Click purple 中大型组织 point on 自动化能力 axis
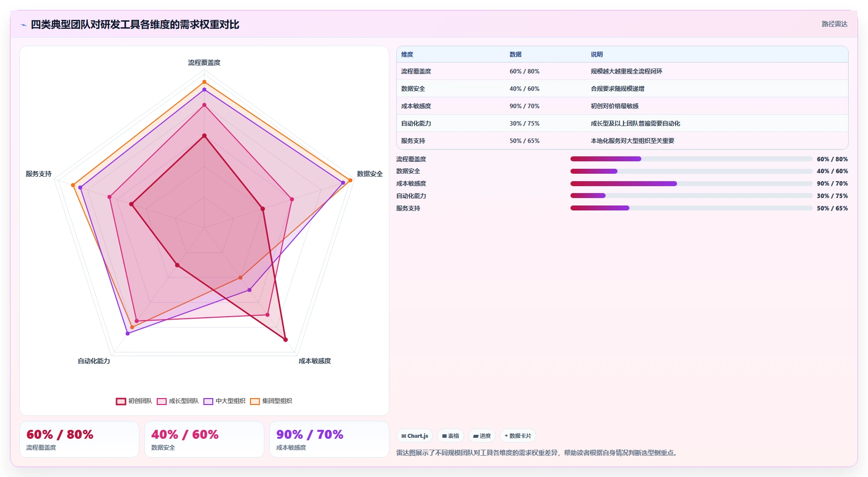Viewport: 868px width, 477px height. (x=127, y=334)
